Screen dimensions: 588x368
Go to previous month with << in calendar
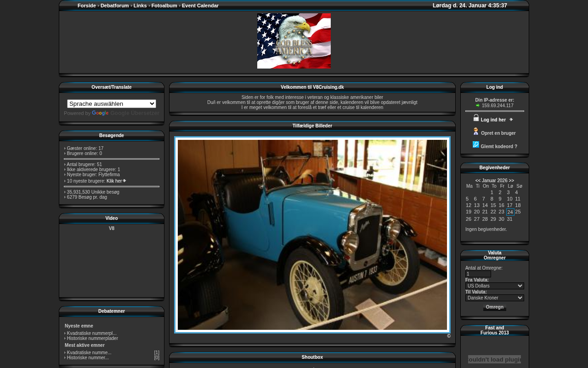point(478,181)
